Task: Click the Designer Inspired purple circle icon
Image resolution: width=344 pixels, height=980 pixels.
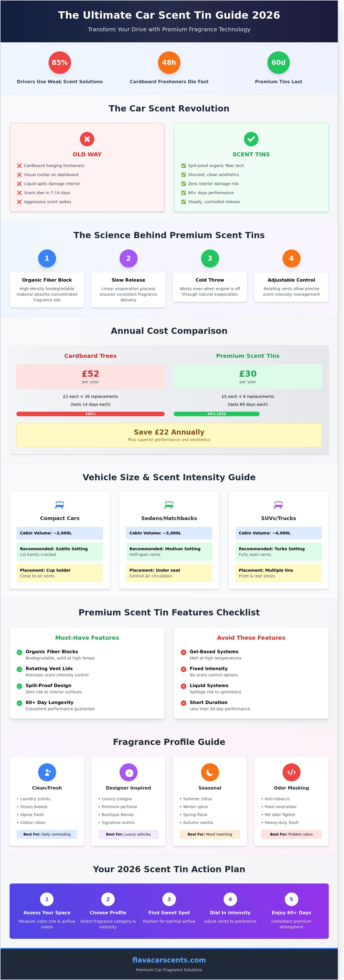Action: 129,772
